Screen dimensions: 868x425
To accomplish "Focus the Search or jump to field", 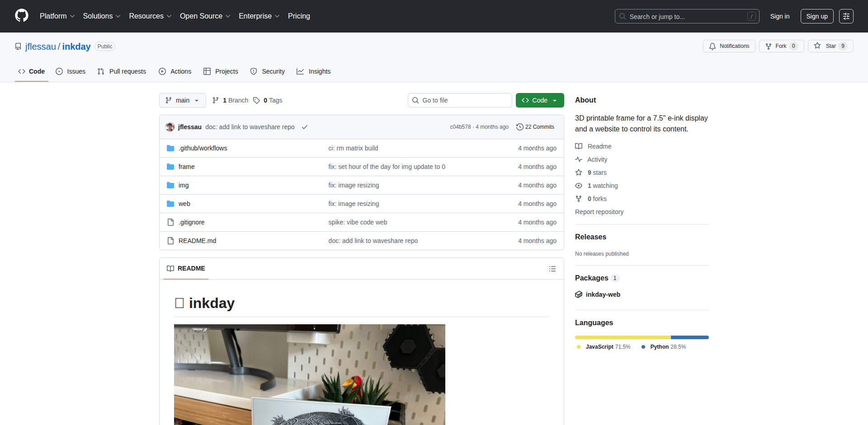I will click(x=687, y=16).
